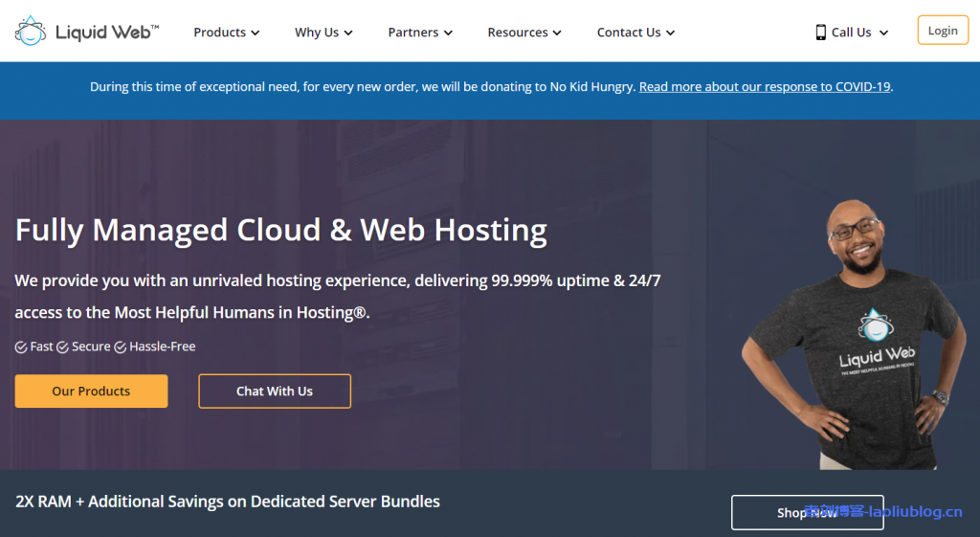Expand the Why Us dropdown chevron
This screenshot has height=537, width=980.
348,34
